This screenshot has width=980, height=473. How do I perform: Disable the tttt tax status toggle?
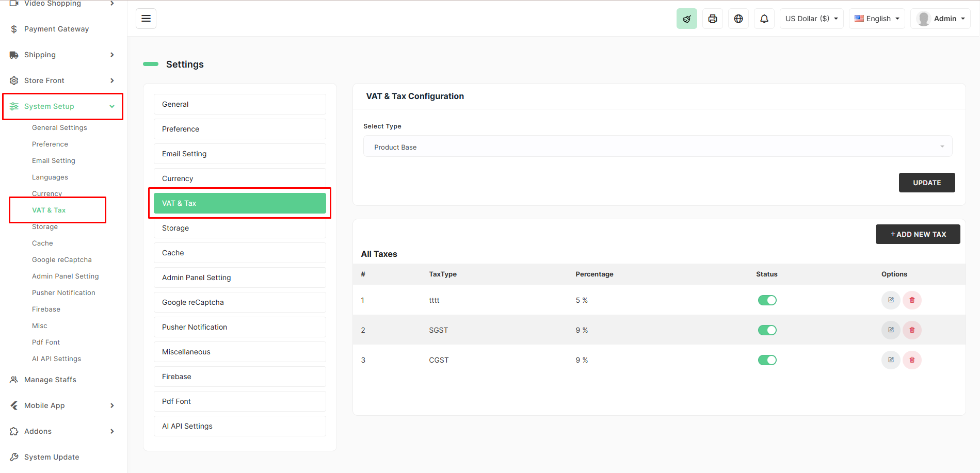(x=767, y=300)
